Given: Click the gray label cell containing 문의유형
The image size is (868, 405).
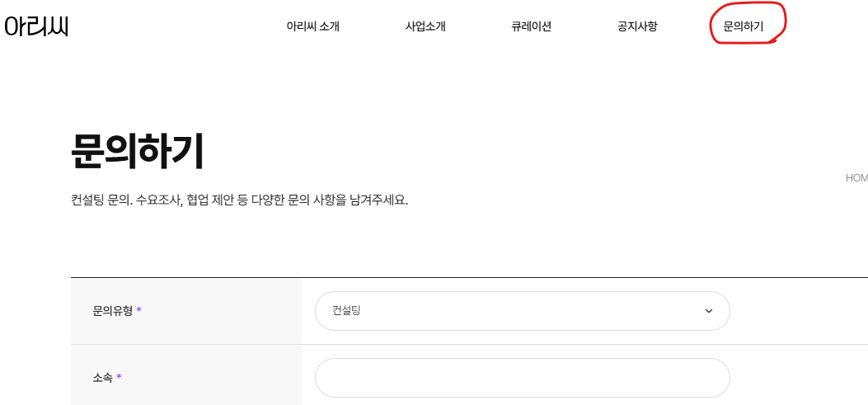Looking at the screenshot, I should [186, 311].
